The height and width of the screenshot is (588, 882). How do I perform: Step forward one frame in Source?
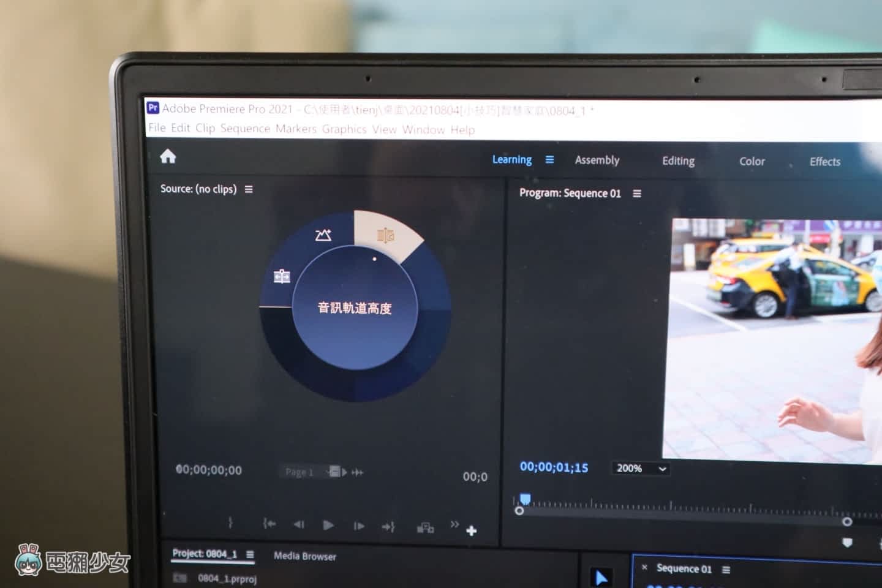click(x=359, y=526)
